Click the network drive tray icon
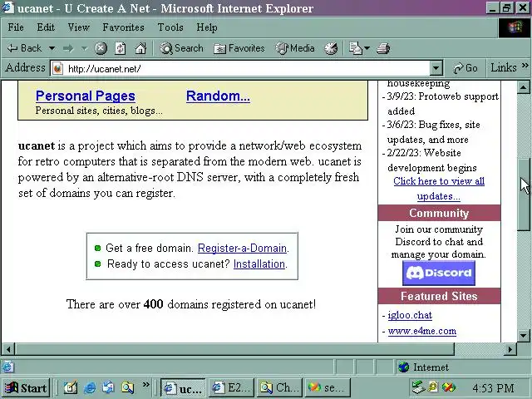The width and height of the screenshot is (532, 399). [x=418, y=387]
